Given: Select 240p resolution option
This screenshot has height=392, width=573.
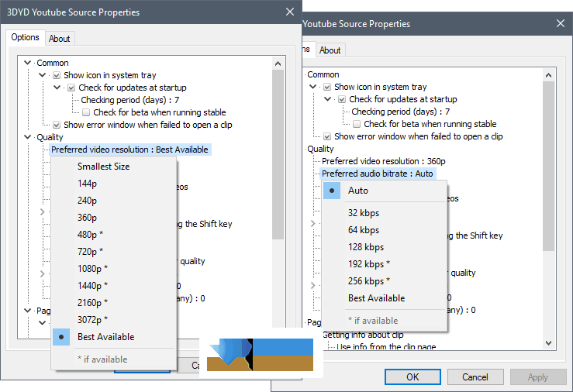Looking at the screenshot, I should point(114,201).
